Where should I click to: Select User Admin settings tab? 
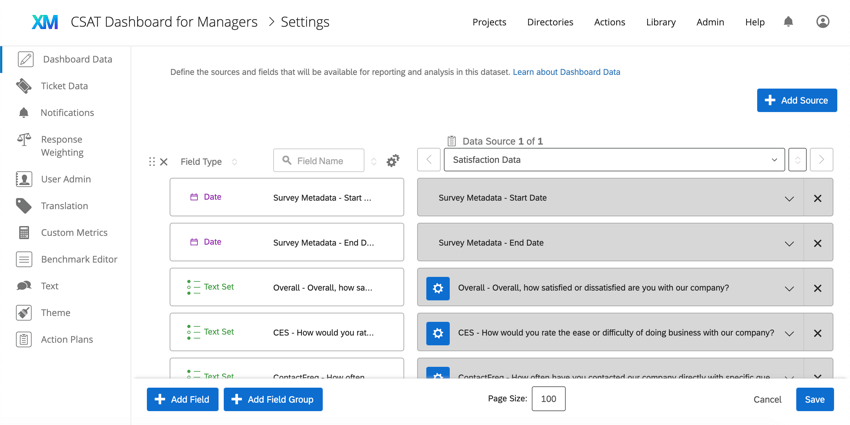click(66, 179)
